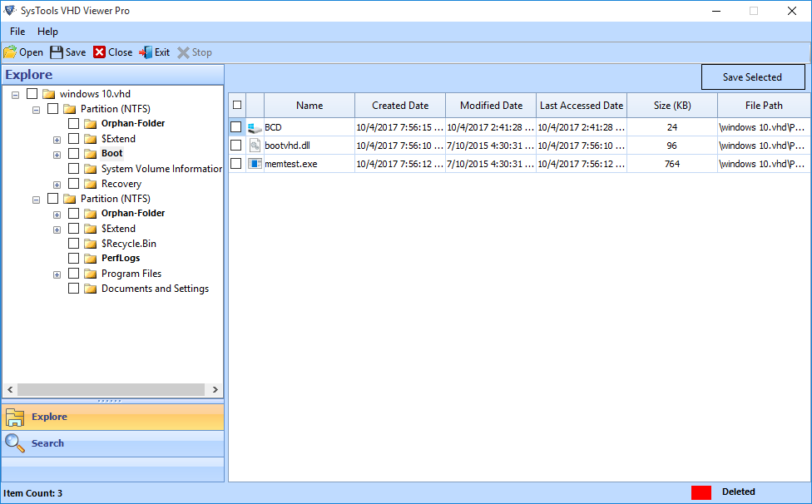Viewport: 812px width, 504px height.
Task: Check the checkbox next to windows 10.vhd
Action: [x=31, y=93]
